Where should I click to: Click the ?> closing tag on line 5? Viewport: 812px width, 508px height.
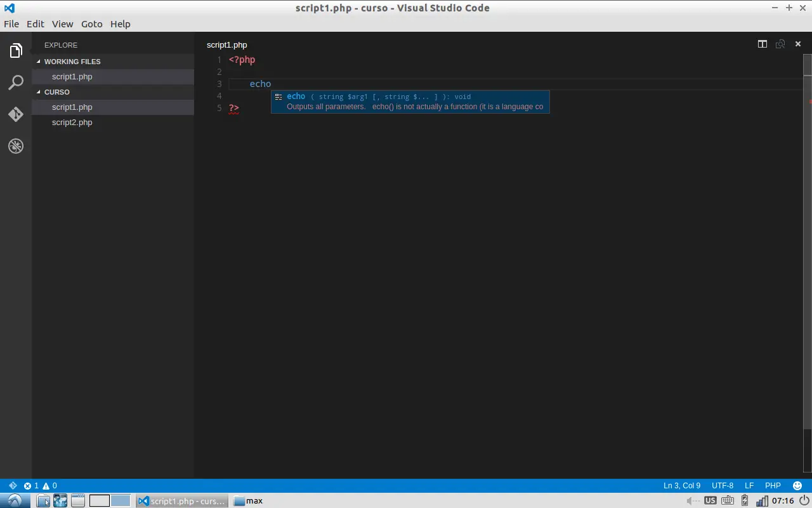click(234, 108)
